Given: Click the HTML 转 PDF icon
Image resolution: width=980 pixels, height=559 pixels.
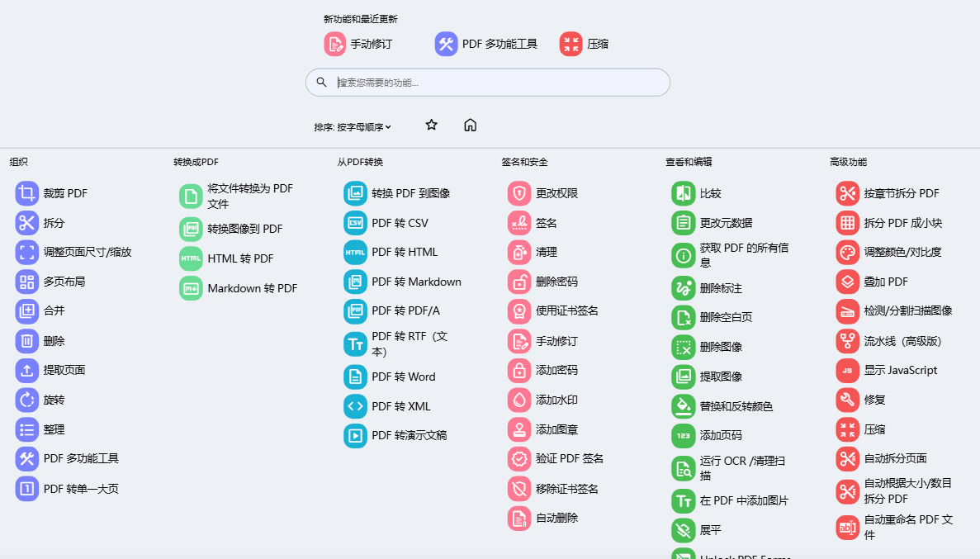Looking at the screenshot, I should [192, 258].
